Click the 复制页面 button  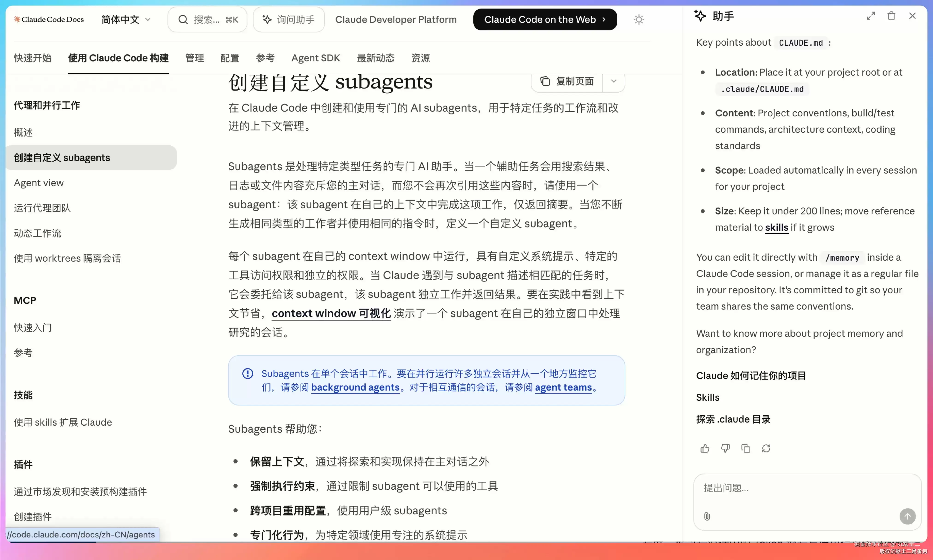567,81
